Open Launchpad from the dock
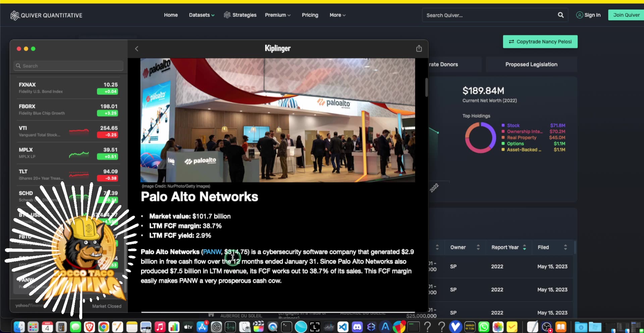 click(x=33, y=326)
